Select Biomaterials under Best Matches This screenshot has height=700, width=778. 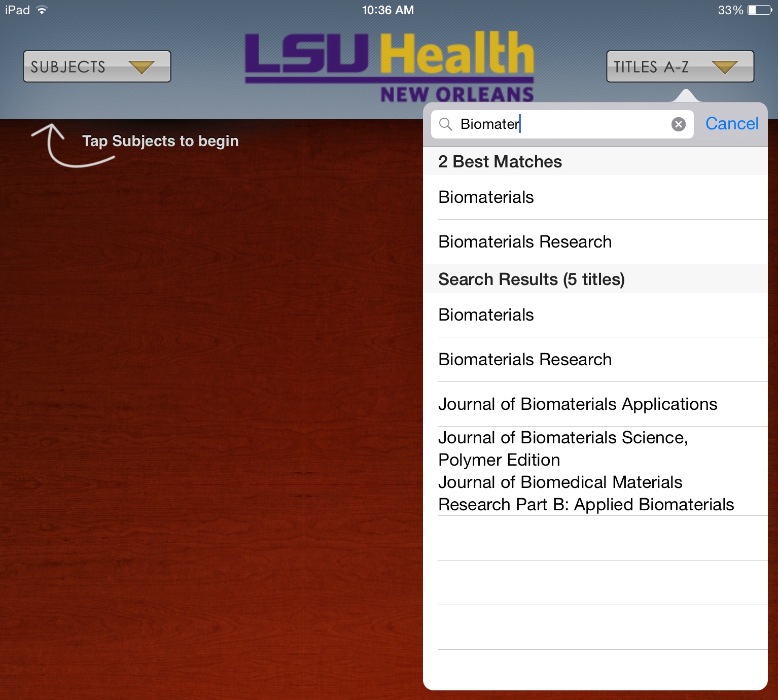pos(595,197)
